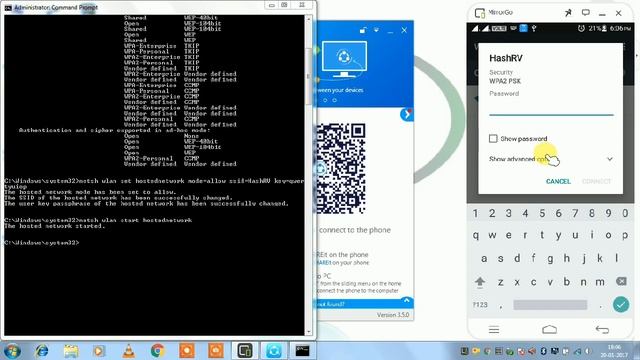Tap the 'm' key on phone keyboard
This screenshot has height=360, width=640.
[x=600, y=282]
